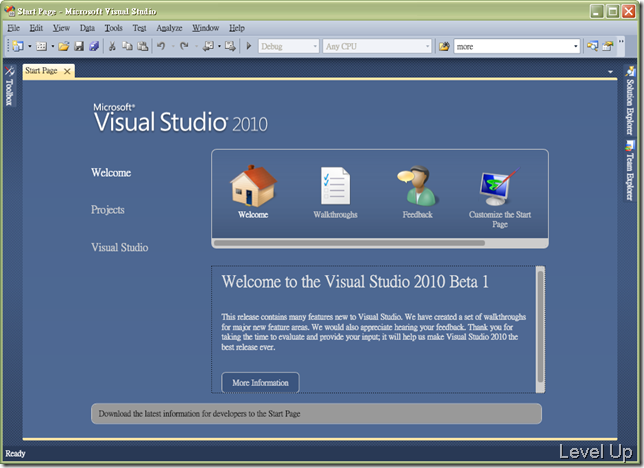Screen dimensions: 644x468
Task: Click the Welcome house icon
Action: point(253,186)
